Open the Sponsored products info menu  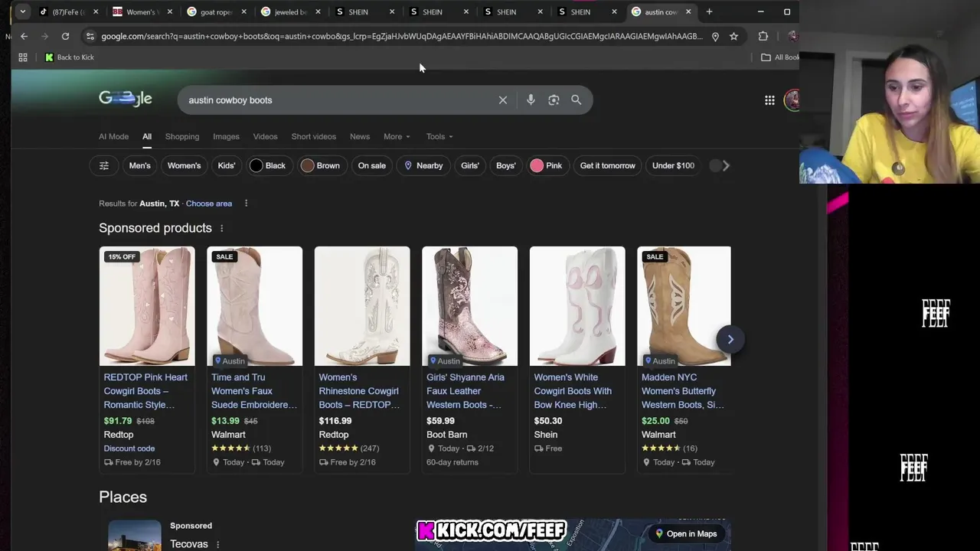click(222, 229)
